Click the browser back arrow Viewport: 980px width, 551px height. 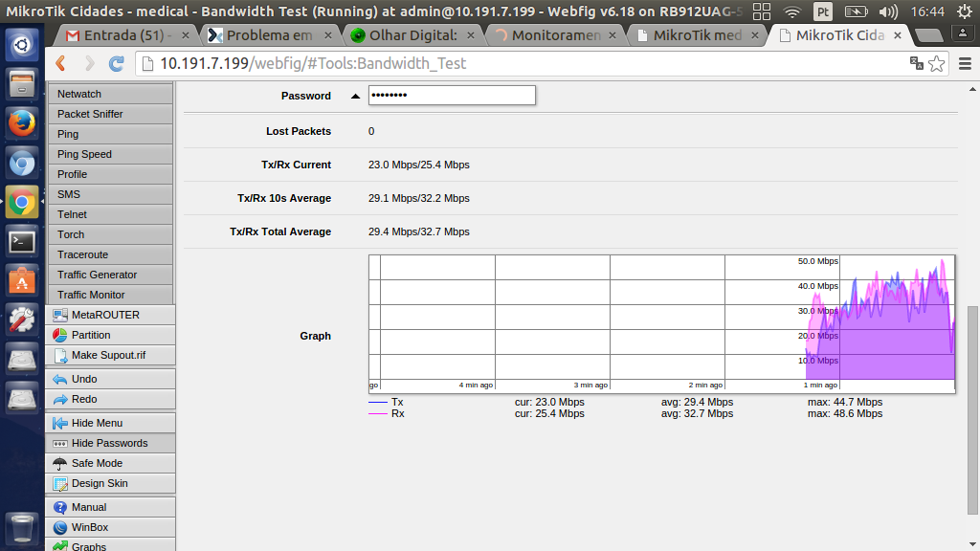60,63
